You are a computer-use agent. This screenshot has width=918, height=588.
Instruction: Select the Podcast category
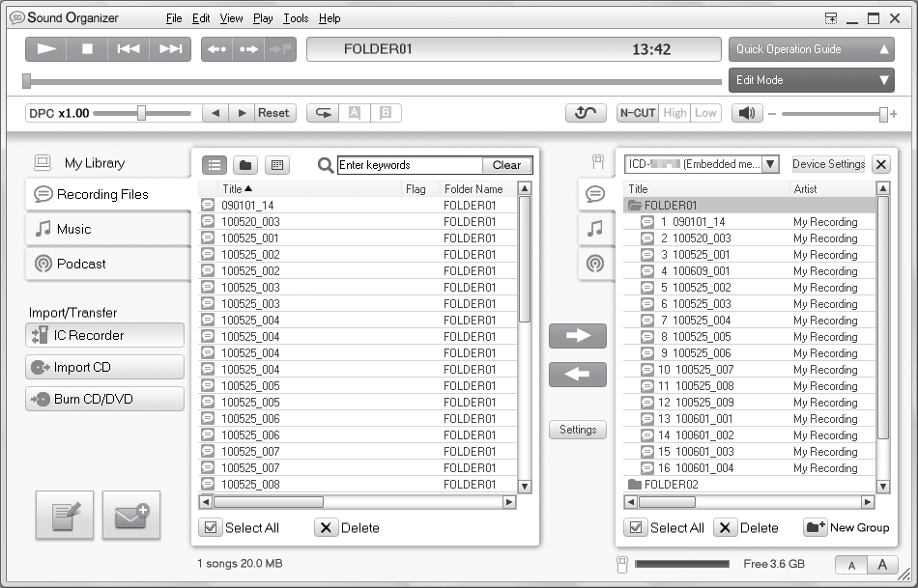pos(108,264)
